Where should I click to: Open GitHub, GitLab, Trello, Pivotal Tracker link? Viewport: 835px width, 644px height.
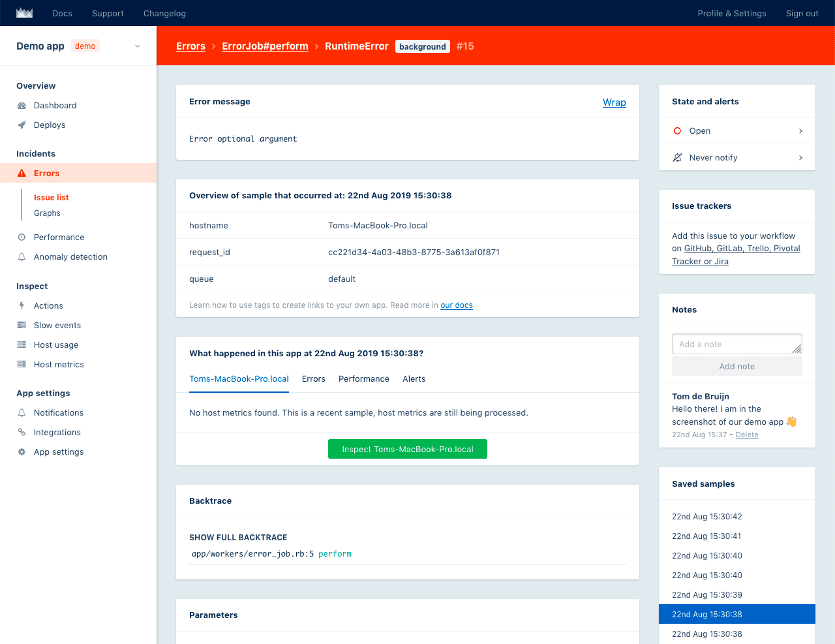point(736,255)
